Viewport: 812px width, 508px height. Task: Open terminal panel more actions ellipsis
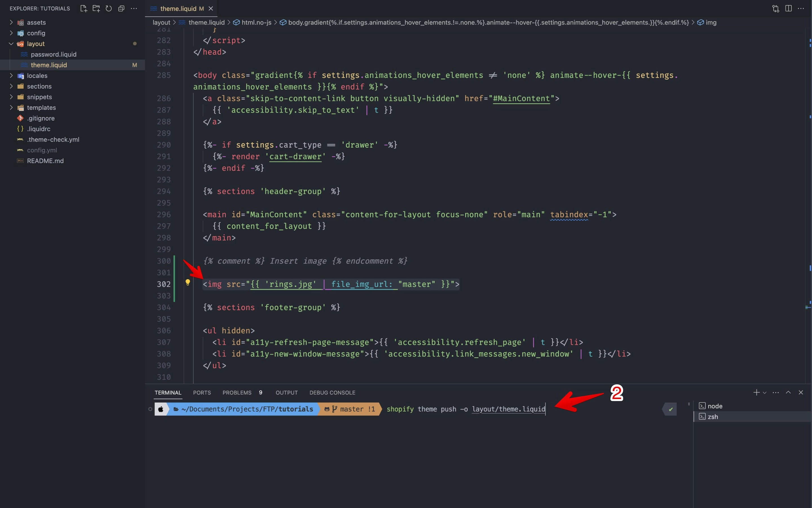776,392
